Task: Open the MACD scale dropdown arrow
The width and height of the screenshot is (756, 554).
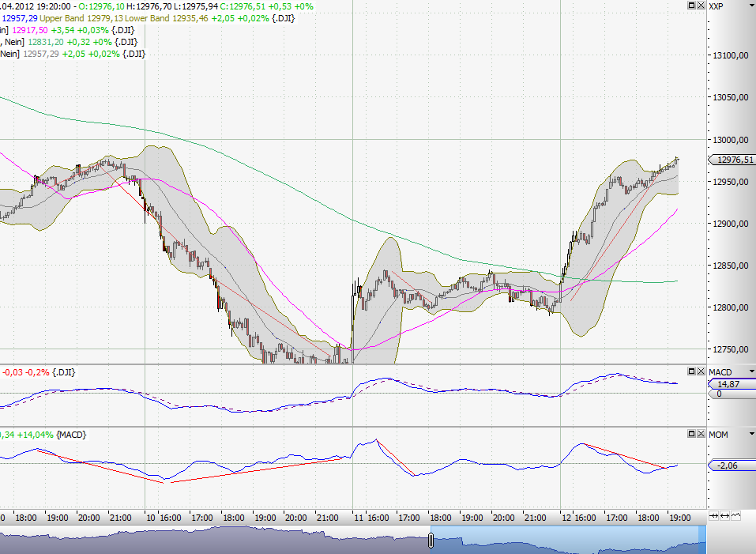Action: (x=751, y=371)
